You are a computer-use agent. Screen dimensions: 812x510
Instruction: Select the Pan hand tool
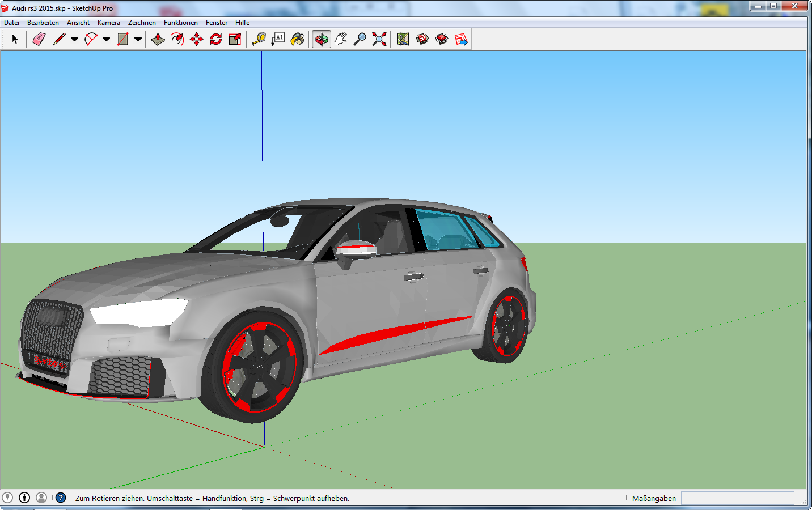(341, 39)
